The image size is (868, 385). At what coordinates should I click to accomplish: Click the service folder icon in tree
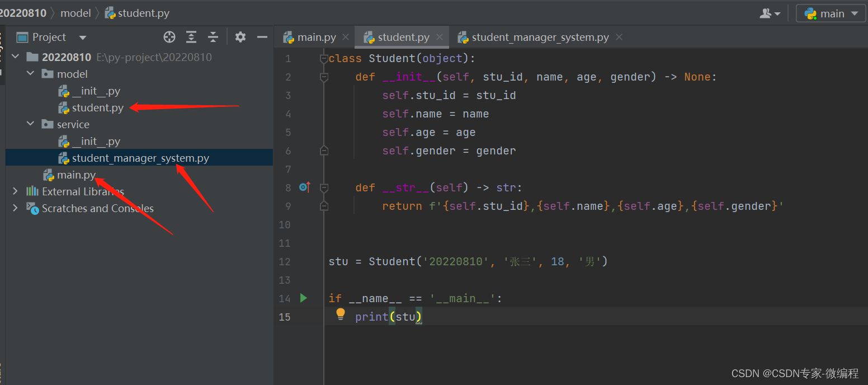48,124
